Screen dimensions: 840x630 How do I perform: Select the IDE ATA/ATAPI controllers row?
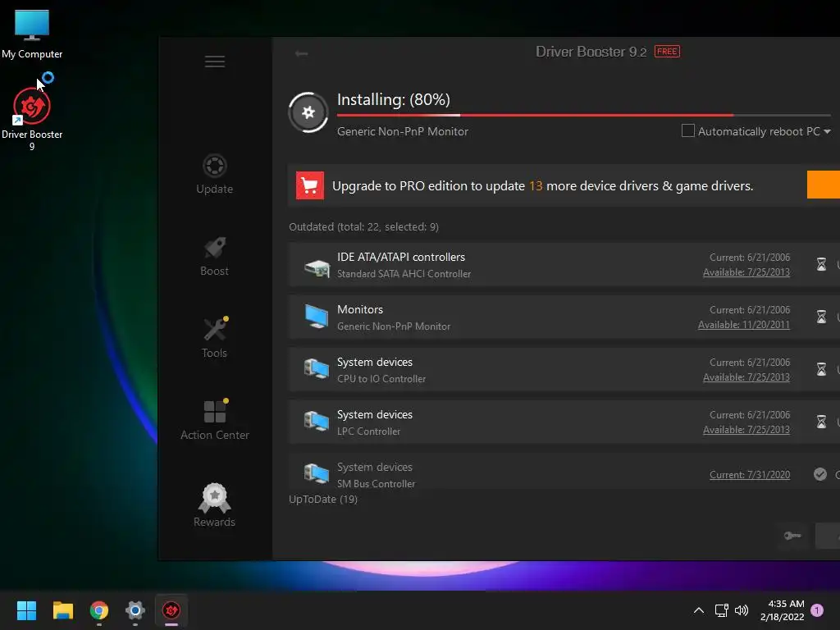pyautogui.click(x=564, y=265)
